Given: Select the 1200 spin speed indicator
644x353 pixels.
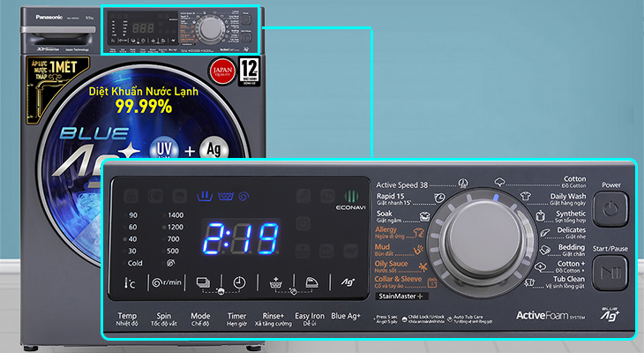Looking at the screenshot, I should [173, 227].
